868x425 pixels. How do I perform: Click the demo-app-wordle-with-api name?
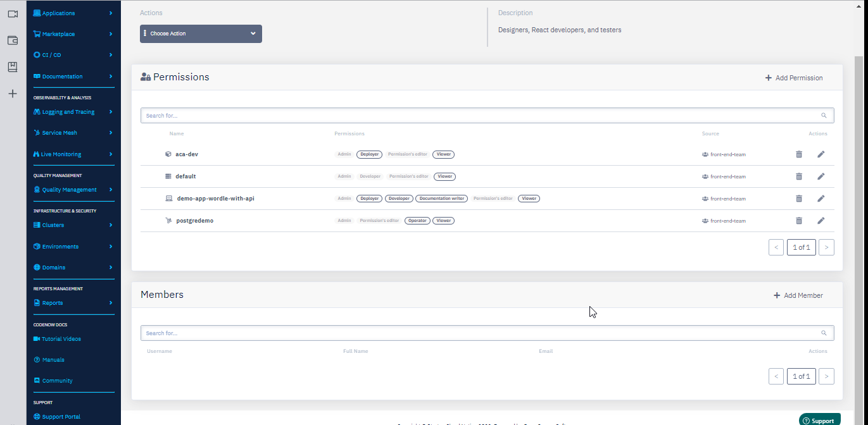[215, 199]
